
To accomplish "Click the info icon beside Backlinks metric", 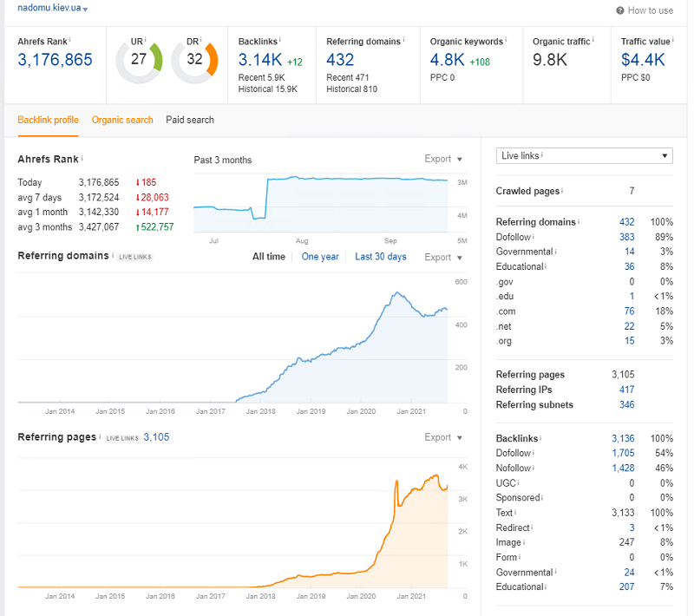I will point(282,40).
